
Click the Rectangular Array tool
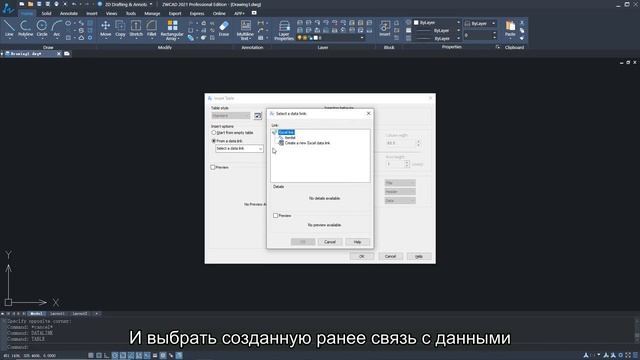click(172, 30)
